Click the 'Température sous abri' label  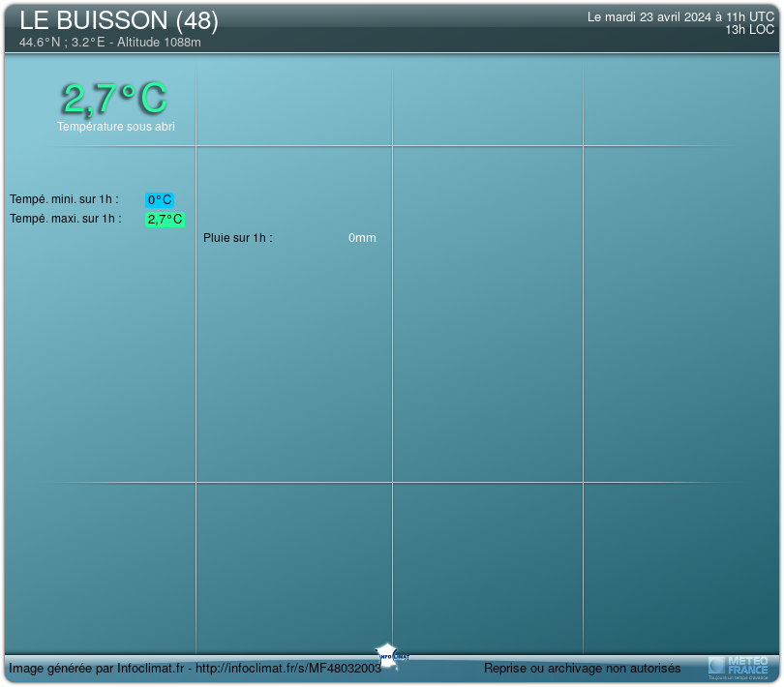coord(116,127)
